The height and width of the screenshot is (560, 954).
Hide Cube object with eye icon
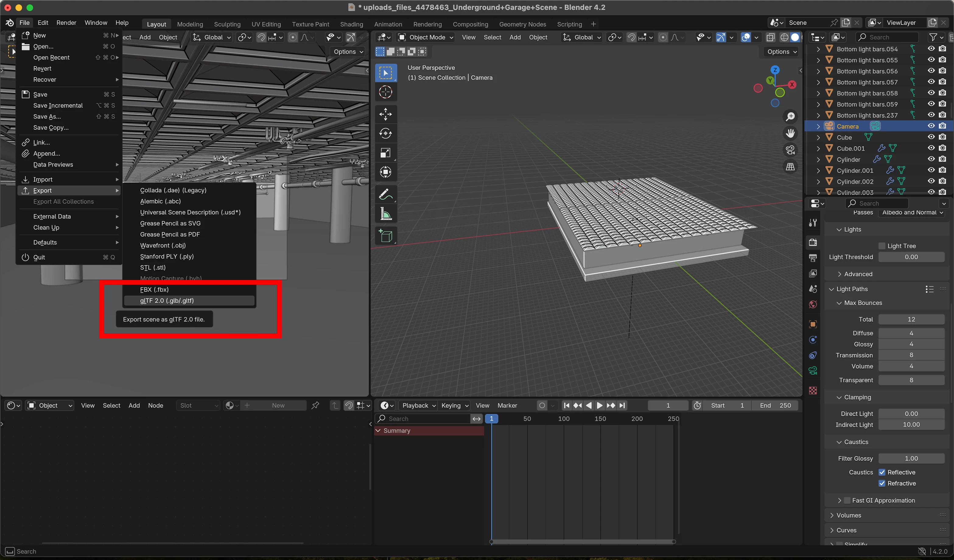pyautogui.click(x=931, y=137)
